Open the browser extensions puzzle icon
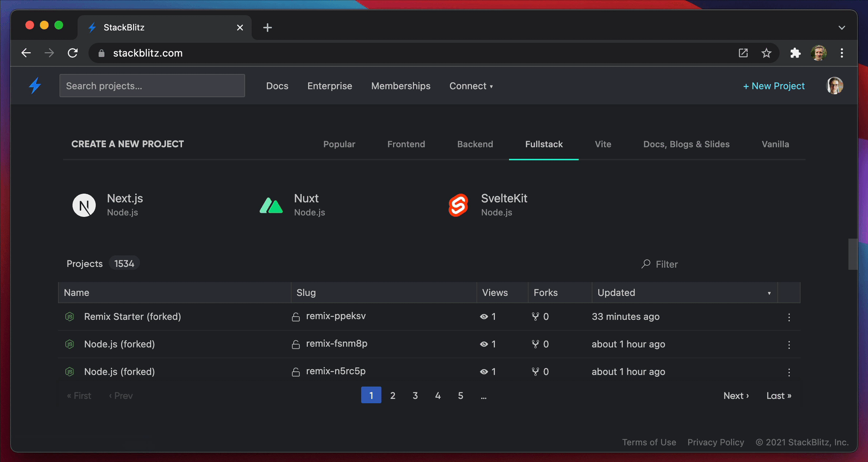The width and height of the screenshot is (868, 462). tap(796, 53)
